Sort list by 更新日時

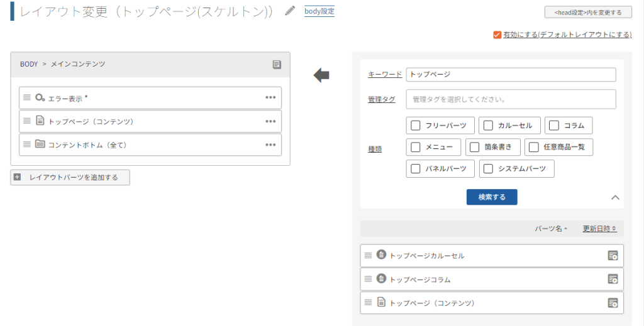(599, 229)
